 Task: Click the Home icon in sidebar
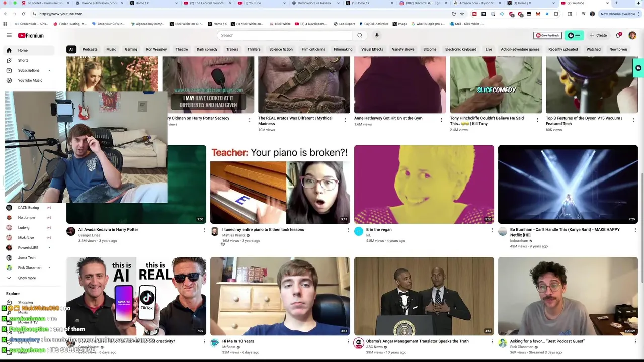point(9,50)
